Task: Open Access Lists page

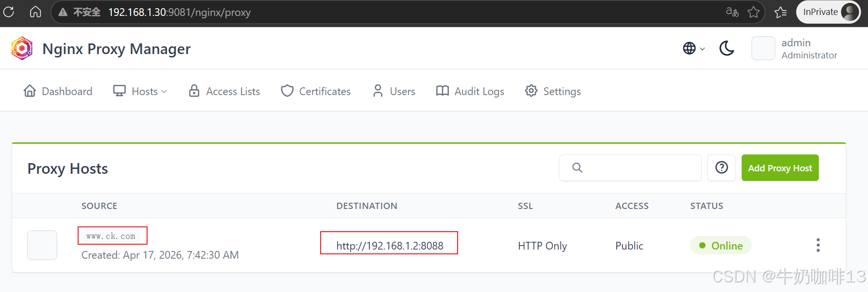Action: 224,91
